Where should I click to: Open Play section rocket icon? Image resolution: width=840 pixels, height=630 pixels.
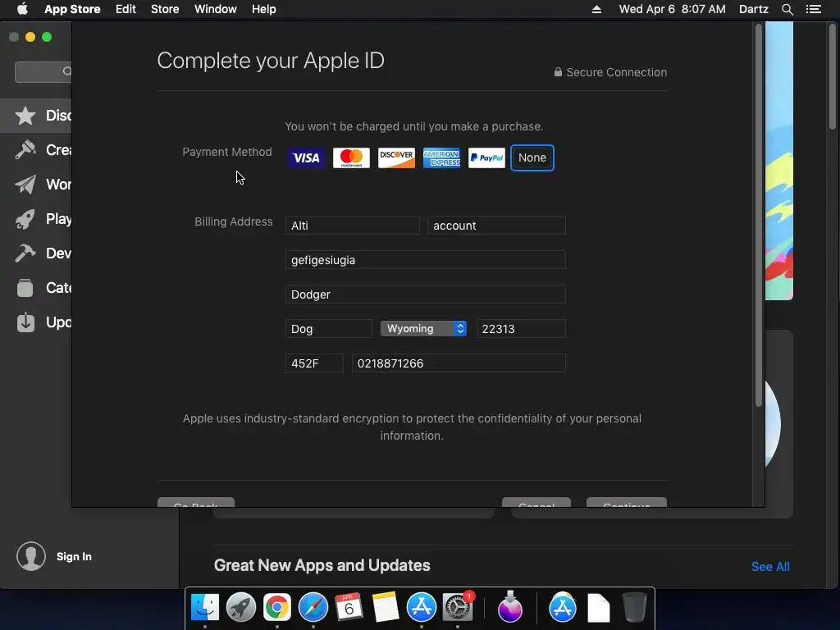coord(25,218)
